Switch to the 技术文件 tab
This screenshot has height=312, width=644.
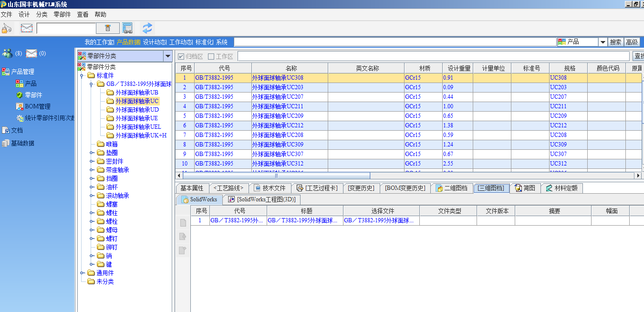point(270,188)
